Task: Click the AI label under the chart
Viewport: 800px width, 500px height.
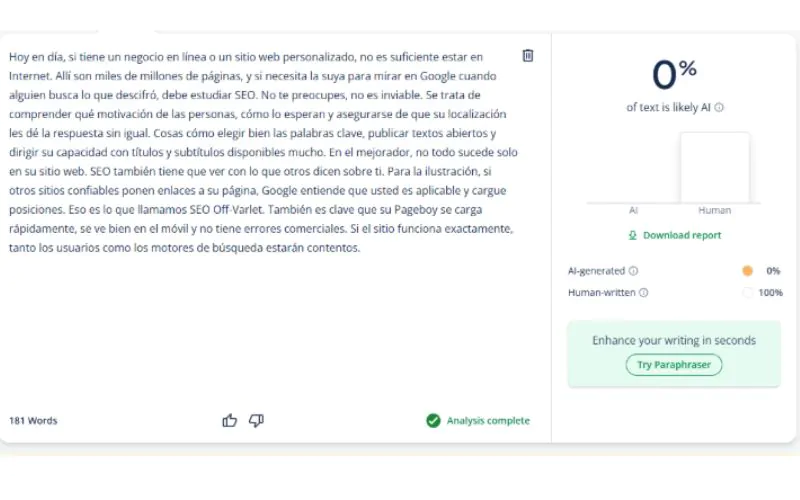Action: (x=634, y=211)
